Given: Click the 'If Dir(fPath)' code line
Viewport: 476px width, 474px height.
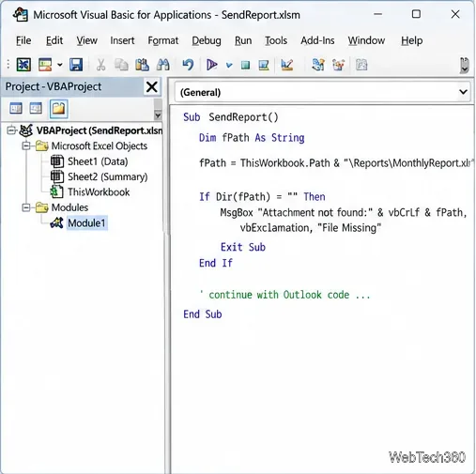Looking at the screenshot, I should (262, 197).
